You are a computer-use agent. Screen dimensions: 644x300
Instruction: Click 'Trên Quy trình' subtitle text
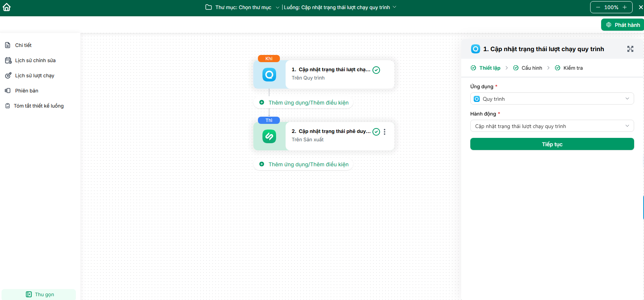tap(308, 78)
